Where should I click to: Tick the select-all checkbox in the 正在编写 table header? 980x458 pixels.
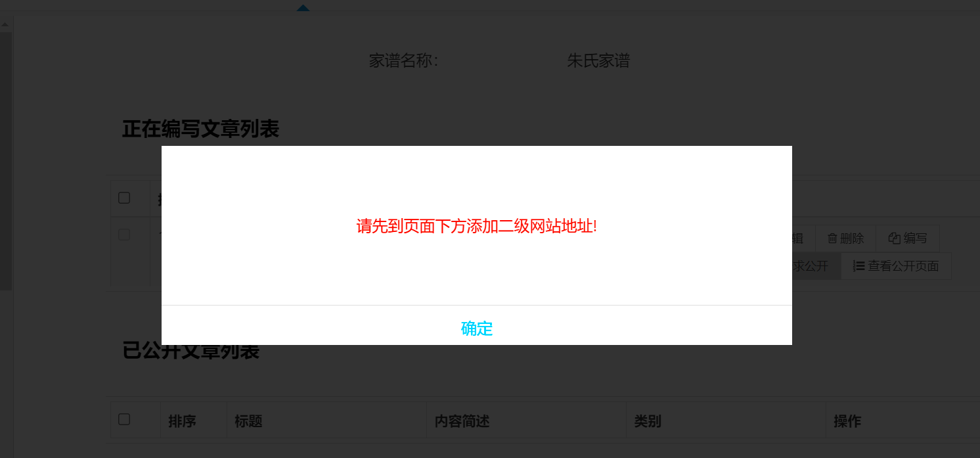pyautogui.click(x=124, y=198)
